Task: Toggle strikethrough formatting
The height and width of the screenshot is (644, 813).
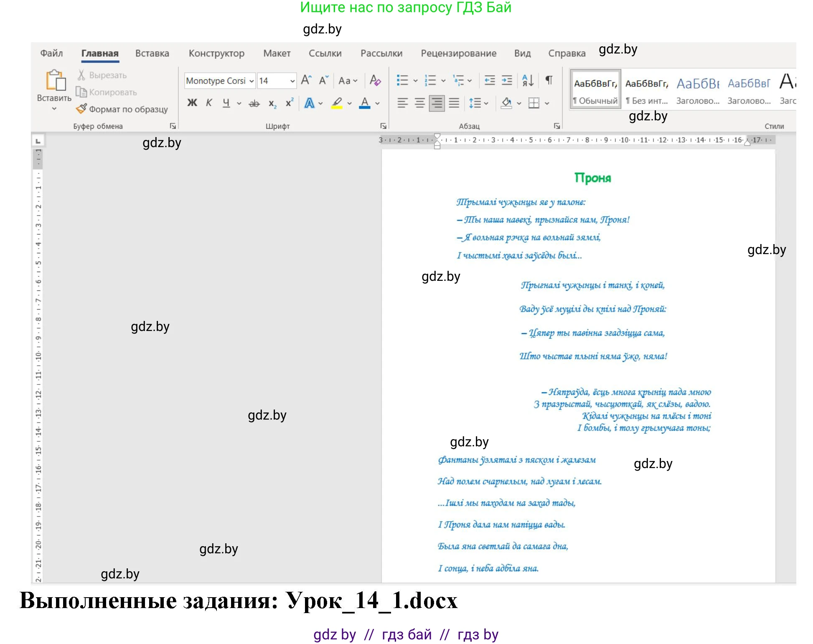Action: [254, 103]
